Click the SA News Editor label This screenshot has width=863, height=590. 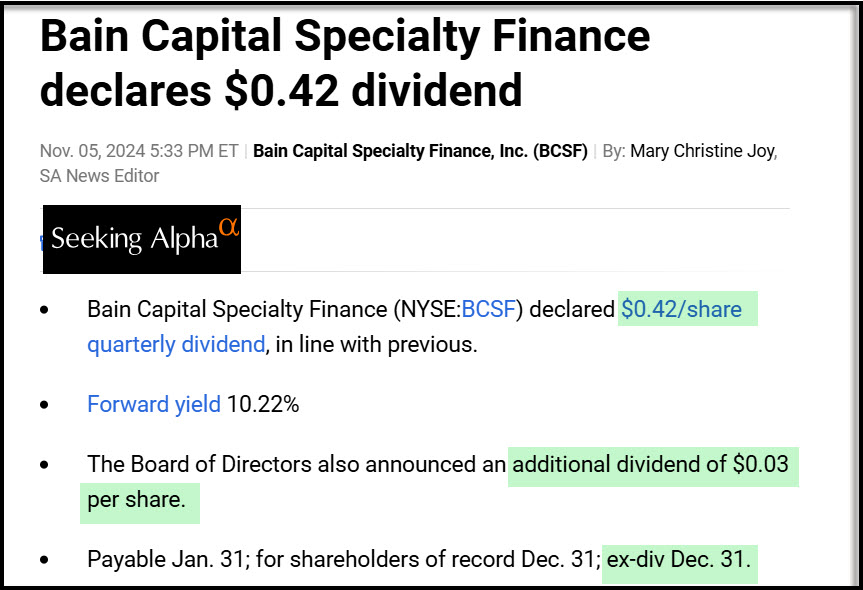pyautogui.click(x=99, y=176)
